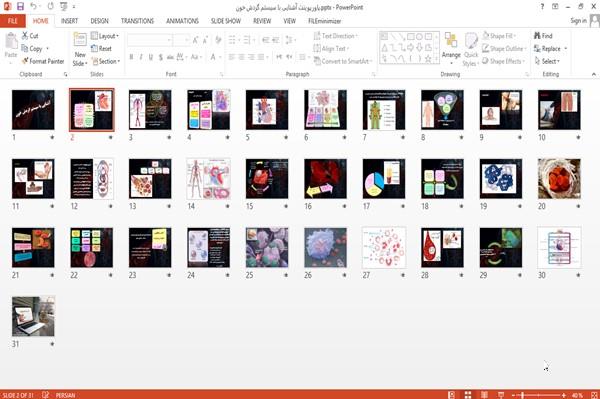Open PowerPoint Help question mark
This screenshot has width=600, height=399.
tap(542, 7)
